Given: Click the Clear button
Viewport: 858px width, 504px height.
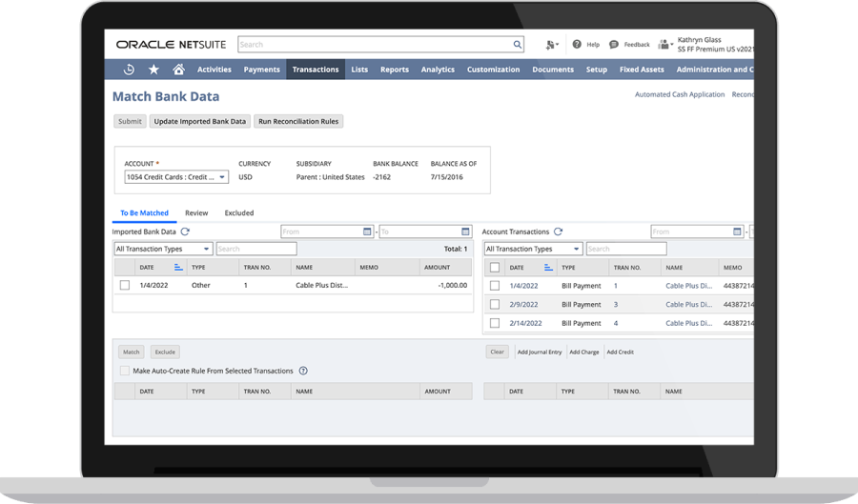Looking at the screenshot, I should [x=497, y=352].
